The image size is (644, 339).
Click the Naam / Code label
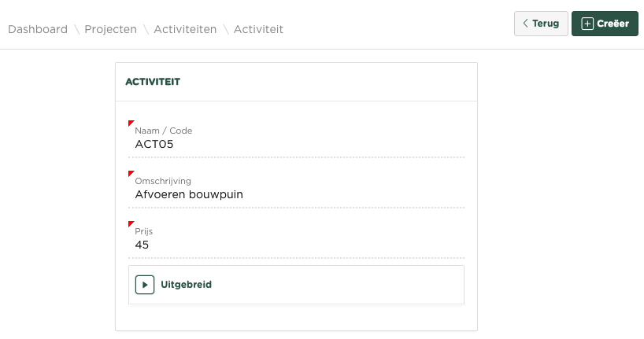pyautogui.click(x=164, y=131)
